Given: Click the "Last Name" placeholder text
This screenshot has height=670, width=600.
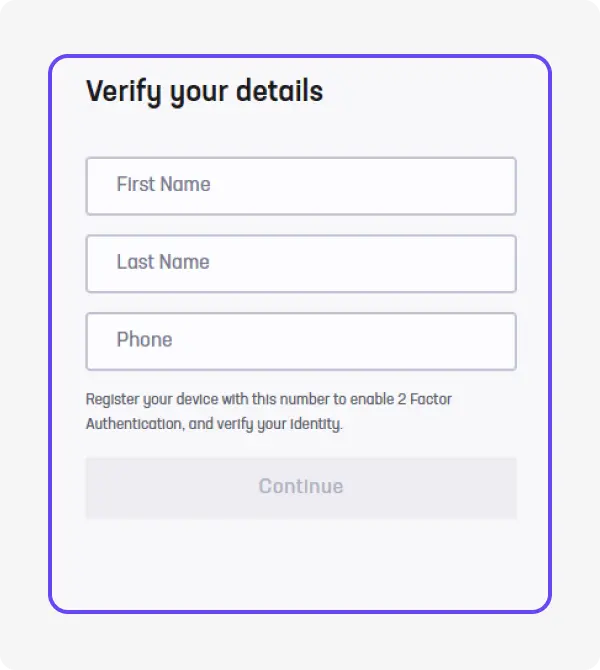Looking at the screenshot, I should coord(163,263).
